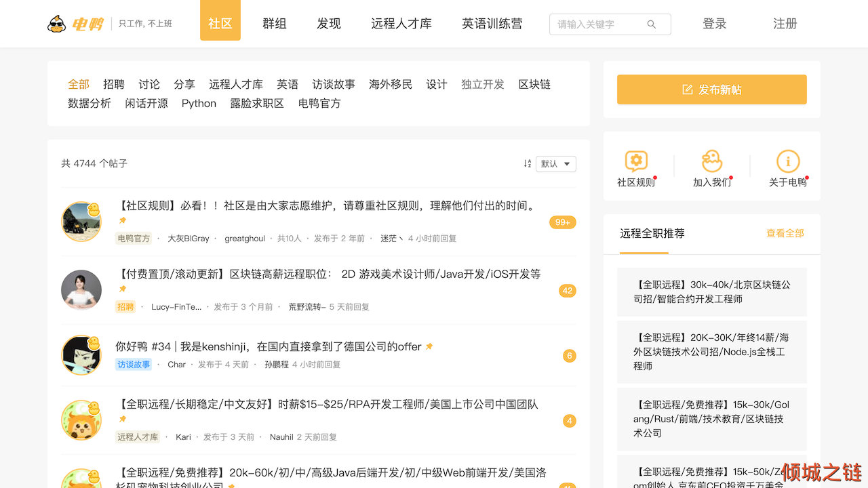Click the 远程人才库 tag under RPA post
The image size is (868, 488).
(x=138, y=437)
